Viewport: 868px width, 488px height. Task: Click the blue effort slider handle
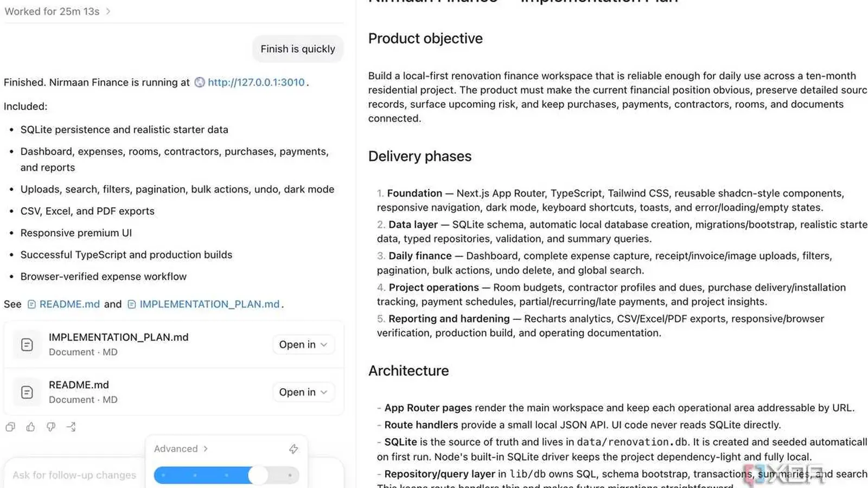258,476
